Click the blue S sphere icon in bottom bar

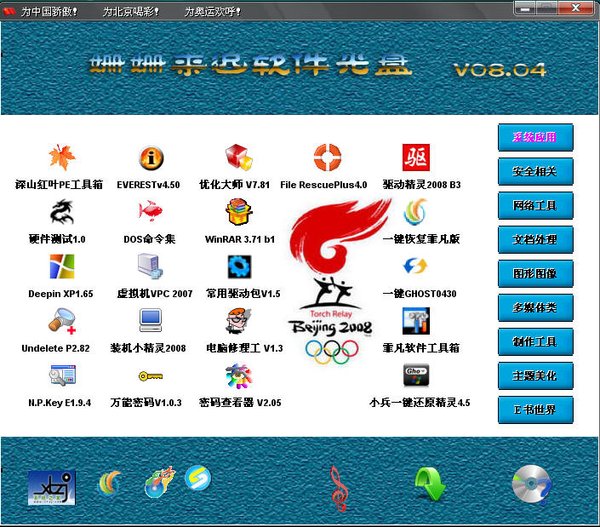[x=197, y=478]
